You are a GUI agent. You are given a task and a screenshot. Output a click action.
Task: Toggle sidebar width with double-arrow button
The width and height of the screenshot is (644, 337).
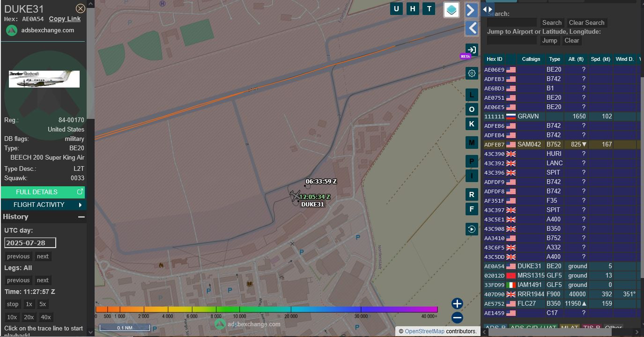pos(488,9)
